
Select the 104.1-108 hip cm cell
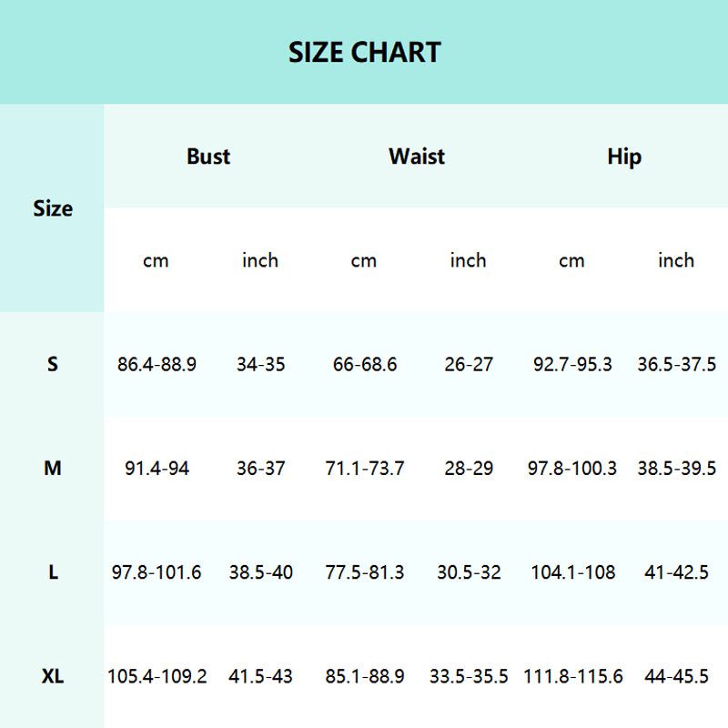572,572
